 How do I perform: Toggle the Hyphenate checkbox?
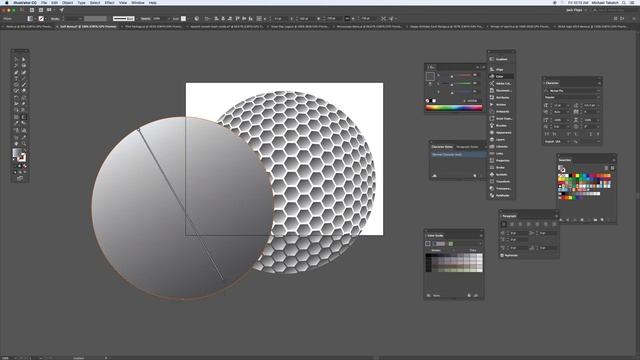pos(502,256)
